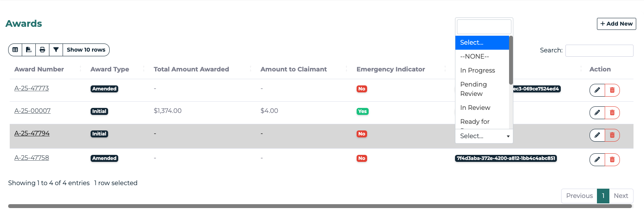Image resolution: width=644 pixels, height=210 pixels.
Task: Click the column visibility table icon
Action: click(x=15, y=50)
